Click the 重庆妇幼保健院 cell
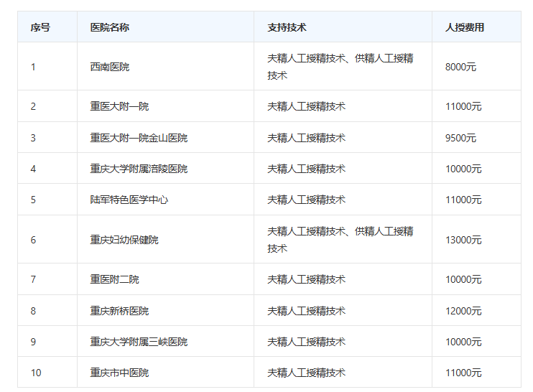Image resolution: width=533 pixels, height=392 pixels. tap(124, 240)
